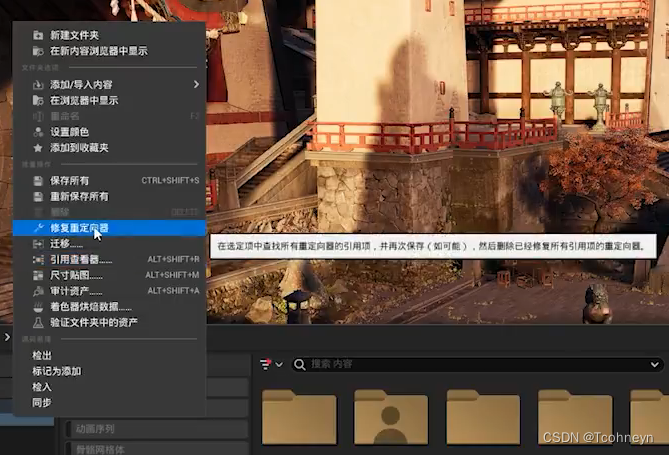669x455 pixels.
Task: Click the CTRL+SHIFT+S shortcut text
Action: coord(170,181)
